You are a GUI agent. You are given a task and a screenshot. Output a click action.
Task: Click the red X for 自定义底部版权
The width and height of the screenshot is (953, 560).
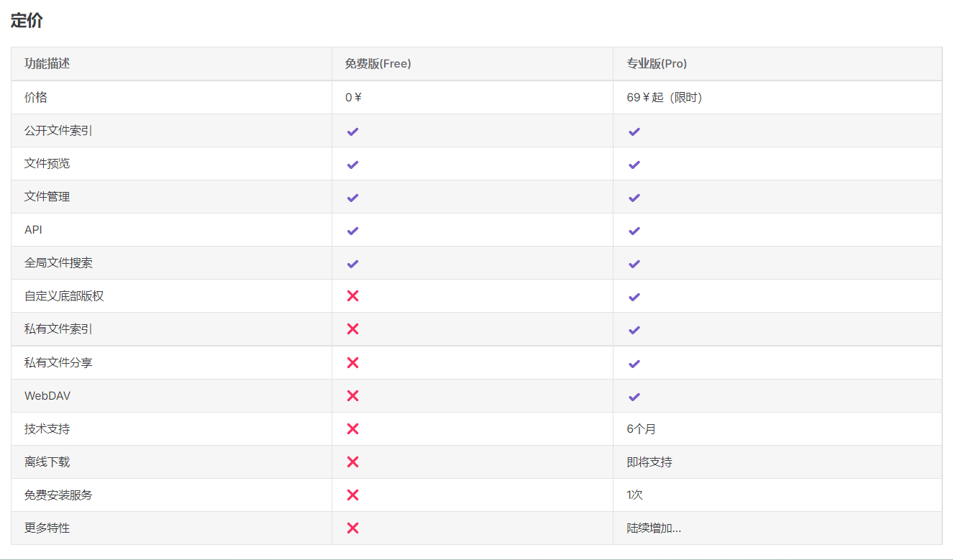[x=352, y=296]
